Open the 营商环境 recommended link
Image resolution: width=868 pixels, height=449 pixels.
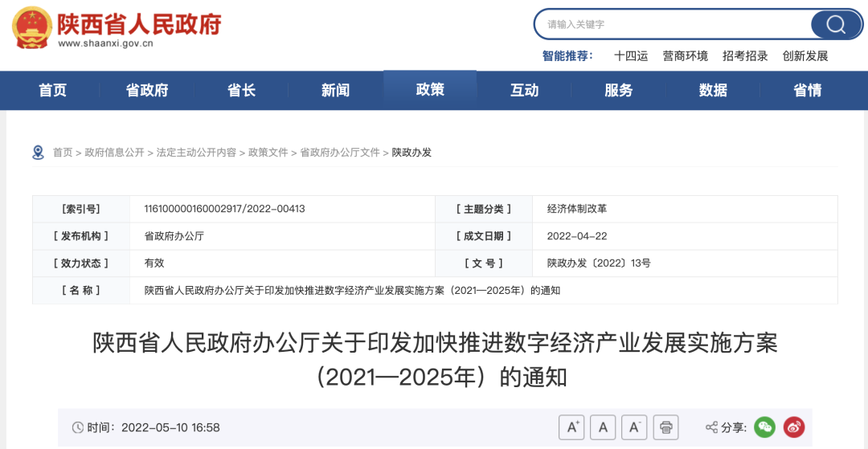click(x=686, y=56)
